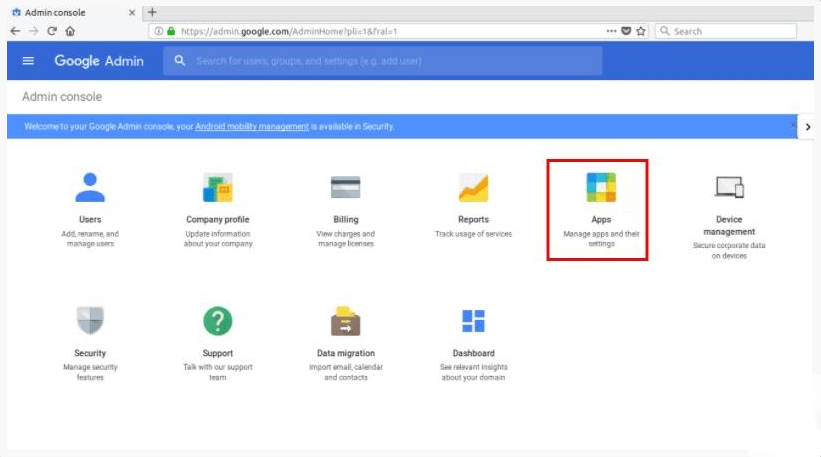Dismiss the welcome banner message
821x457 pixels.
tap(793, 126)
